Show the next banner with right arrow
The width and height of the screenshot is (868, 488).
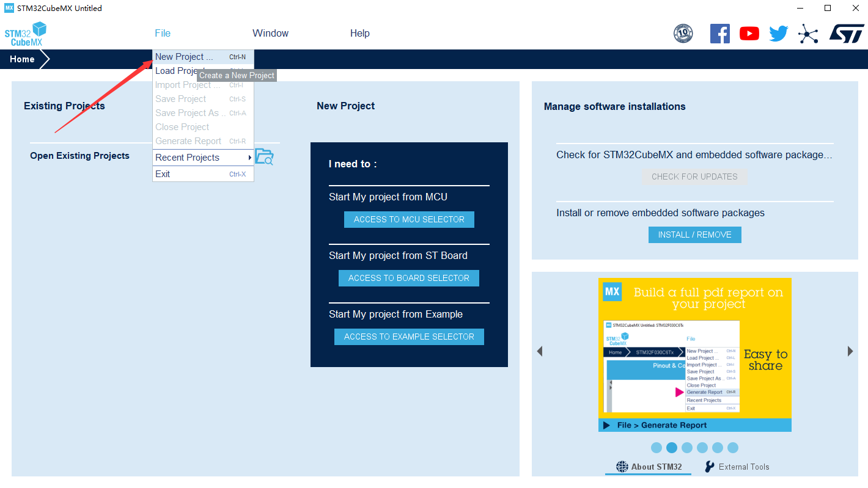[x=850, y=351]
